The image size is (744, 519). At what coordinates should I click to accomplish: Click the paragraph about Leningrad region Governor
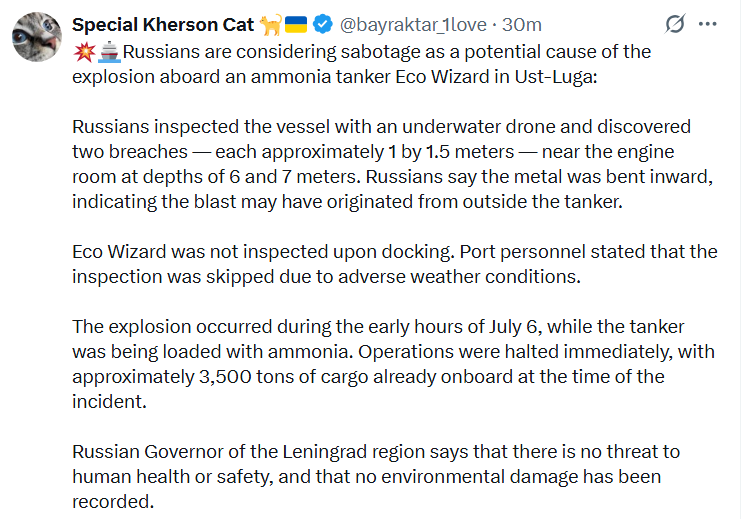(376, 476)
